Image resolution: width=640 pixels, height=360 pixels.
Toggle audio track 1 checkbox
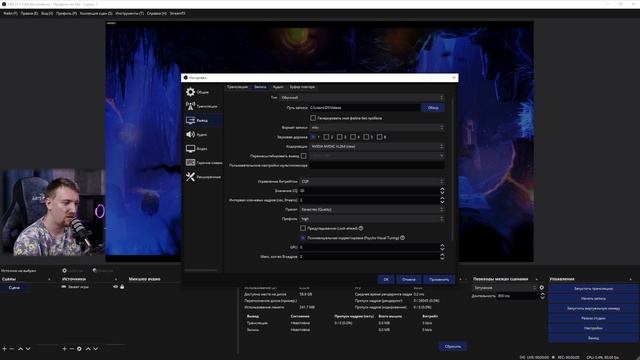pyautogui.click(x=313, y=137)
